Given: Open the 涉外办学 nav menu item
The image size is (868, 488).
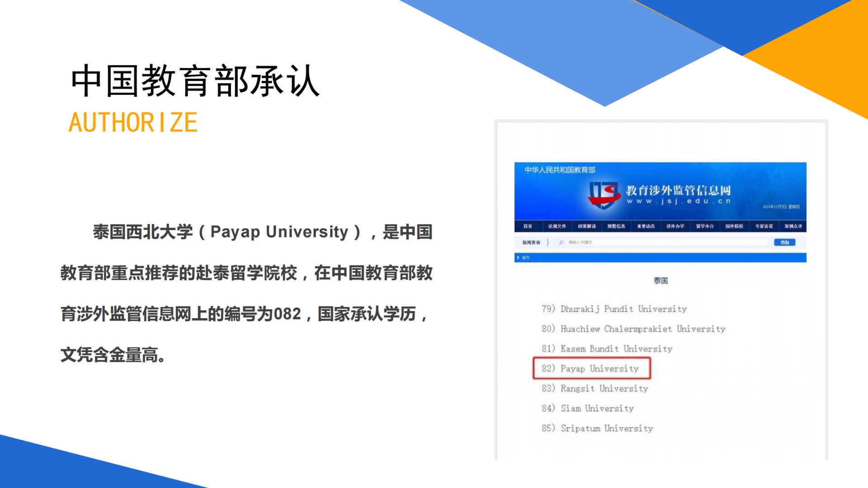Looking at the screenshot, I should 675,226.
